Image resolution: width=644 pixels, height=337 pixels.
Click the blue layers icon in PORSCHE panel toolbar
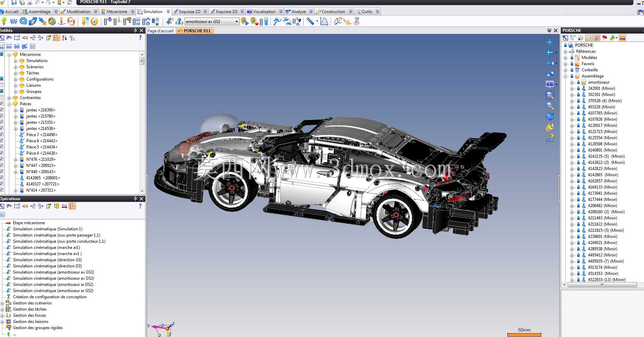pos(597,38)
